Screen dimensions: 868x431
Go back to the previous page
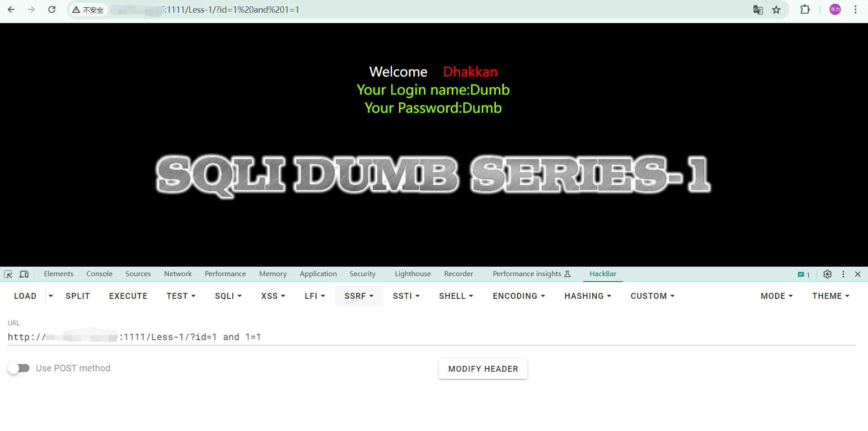(11, 10)
